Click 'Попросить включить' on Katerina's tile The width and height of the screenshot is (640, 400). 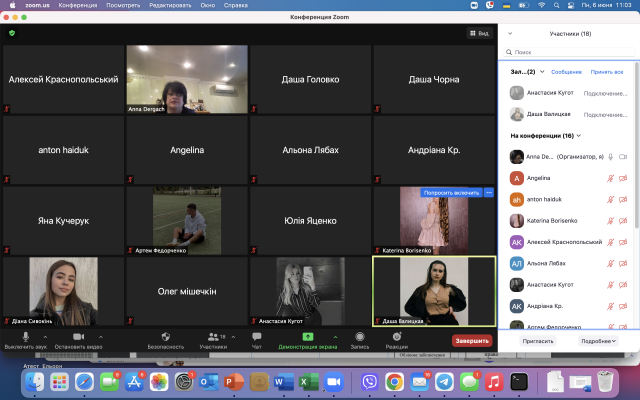(451, 192)
